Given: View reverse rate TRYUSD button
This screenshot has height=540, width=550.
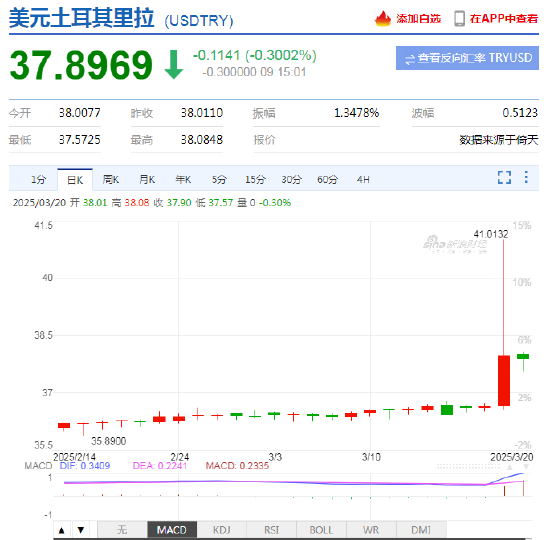Looking at the screenshot, I should click(x=467, y=58).
